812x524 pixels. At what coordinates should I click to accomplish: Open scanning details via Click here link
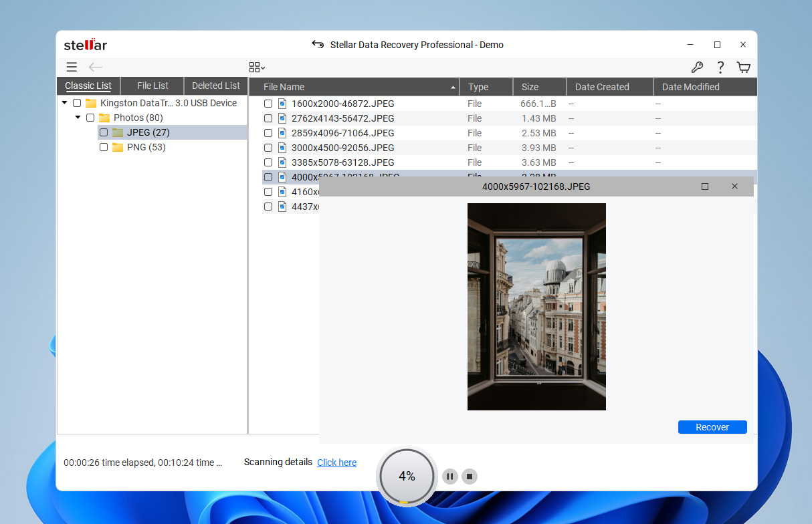pos(336,462)
